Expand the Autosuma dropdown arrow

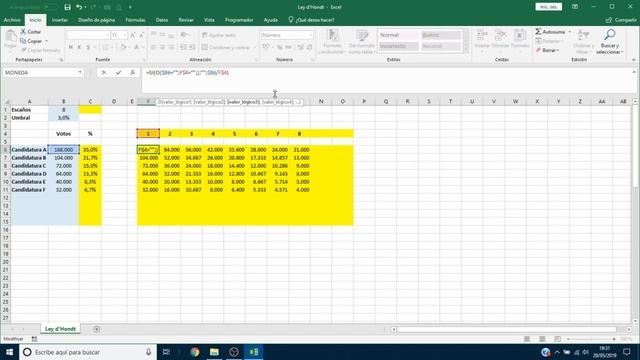(570, 31)
